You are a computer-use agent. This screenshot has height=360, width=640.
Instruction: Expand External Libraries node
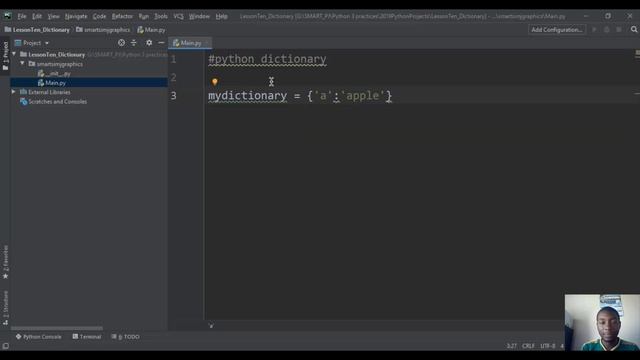[x=13, y=92]
